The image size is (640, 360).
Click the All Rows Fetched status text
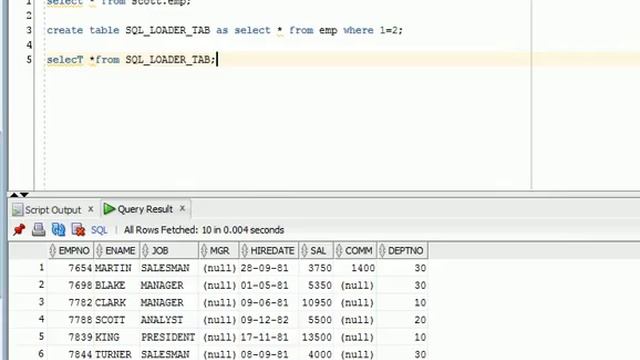click(204, 230)
